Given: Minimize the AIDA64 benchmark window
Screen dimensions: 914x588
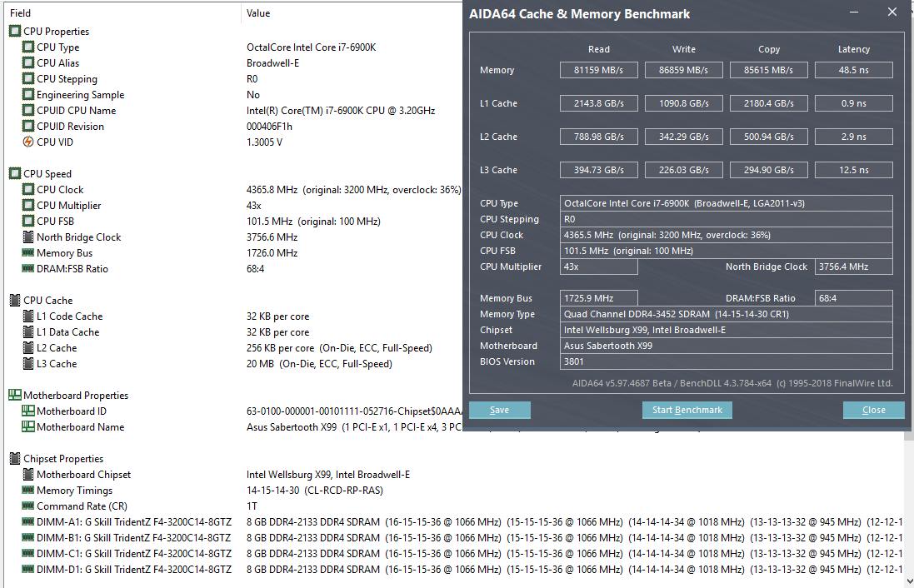Looking at the screenshot, I should (x=854, y=12).
